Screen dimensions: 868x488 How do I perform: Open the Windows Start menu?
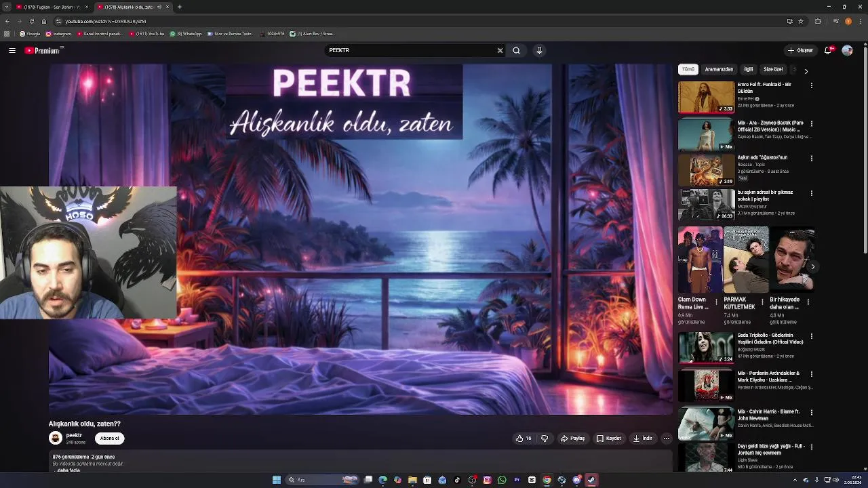coord(277,480)
